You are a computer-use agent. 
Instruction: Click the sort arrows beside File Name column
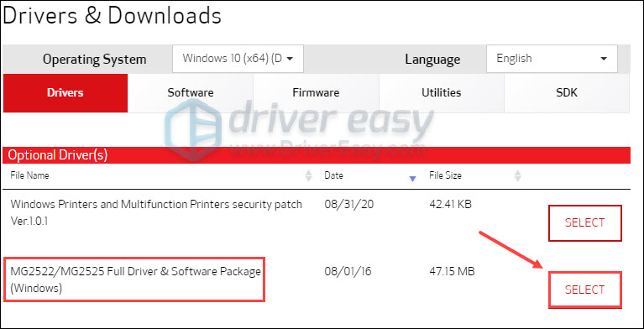coord(308,175)
